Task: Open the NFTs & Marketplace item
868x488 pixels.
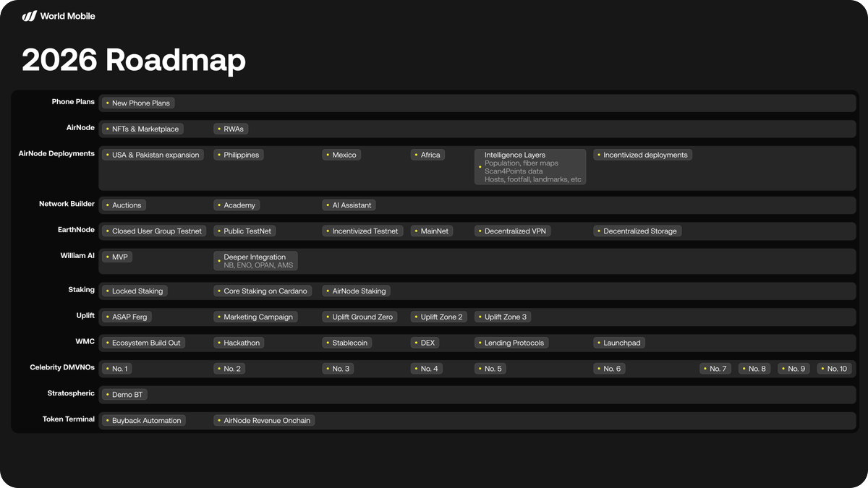Action: [x=142, y=129]
